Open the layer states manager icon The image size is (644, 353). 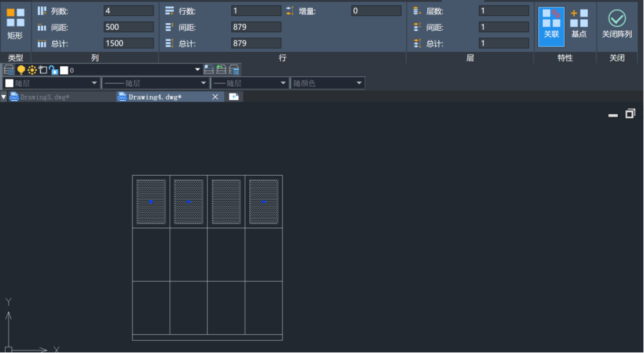(234, 70)
